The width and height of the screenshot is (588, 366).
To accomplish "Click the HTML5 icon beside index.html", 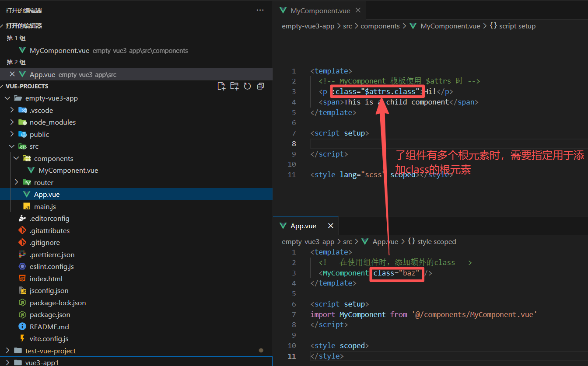I will coord(22,279).
